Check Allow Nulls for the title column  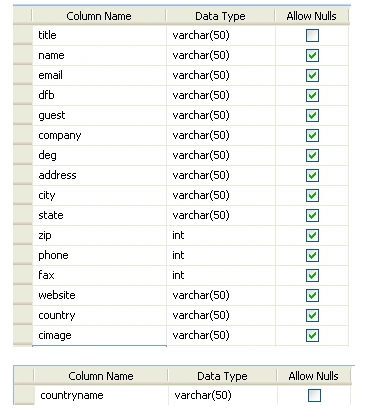tap(312, 35)
